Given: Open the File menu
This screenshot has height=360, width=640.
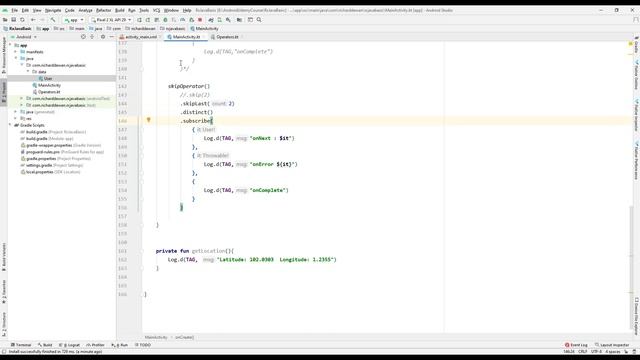Looking at the screenshot, I should [x=15, y=10].
